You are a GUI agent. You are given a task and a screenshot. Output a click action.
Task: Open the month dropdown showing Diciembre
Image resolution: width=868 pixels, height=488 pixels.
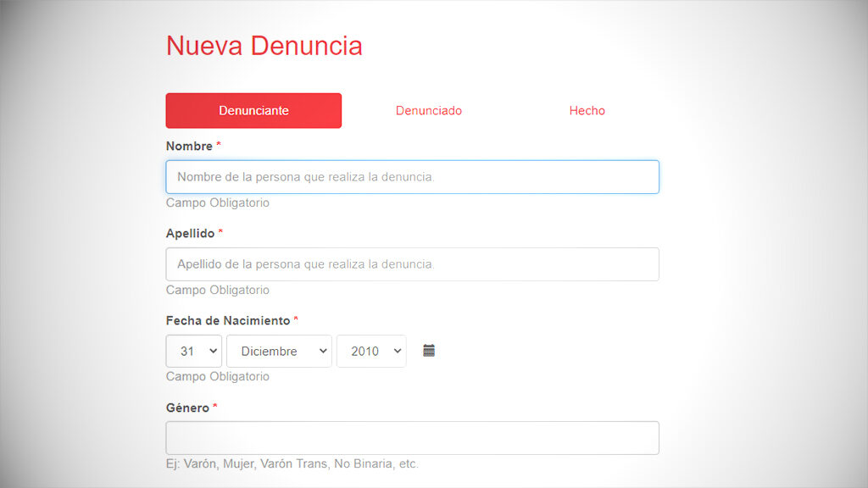pos(279,352)
